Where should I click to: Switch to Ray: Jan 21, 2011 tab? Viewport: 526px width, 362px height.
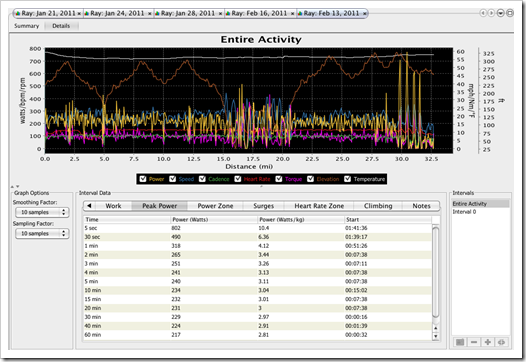(47, 13)
